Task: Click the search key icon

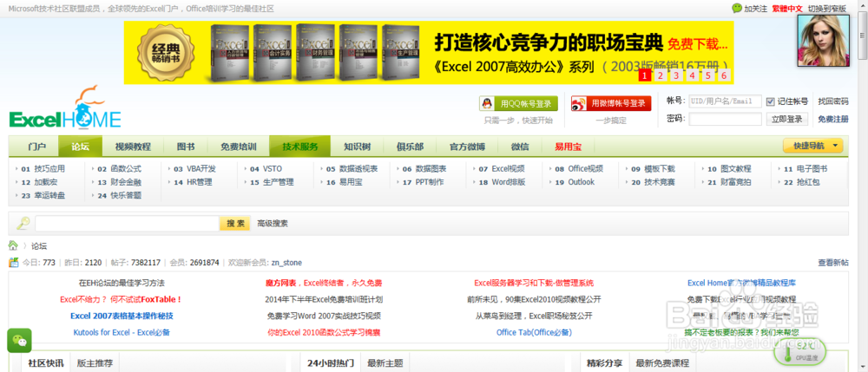Action: pyautogui.click(x=23, y=224)
